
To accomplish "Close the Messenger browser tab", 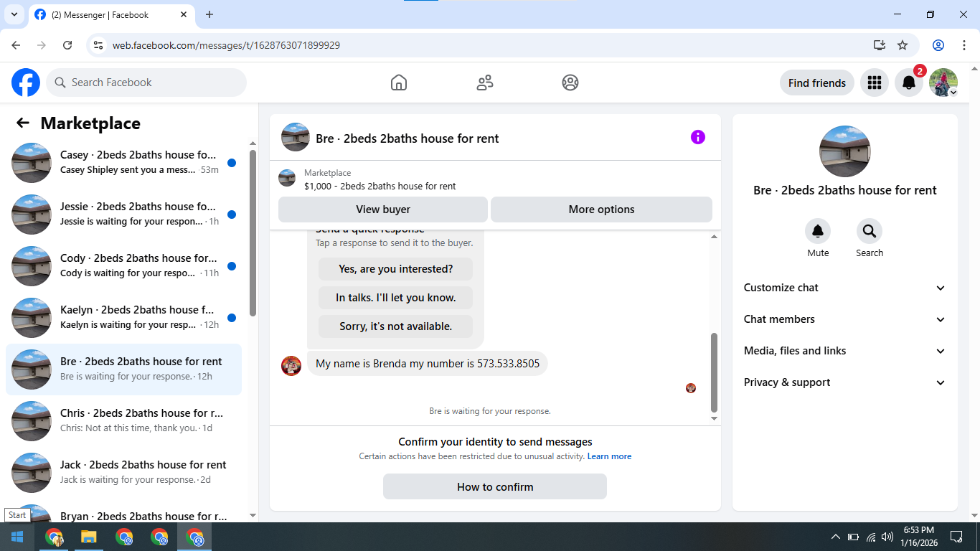I will [x=184, y=14].
